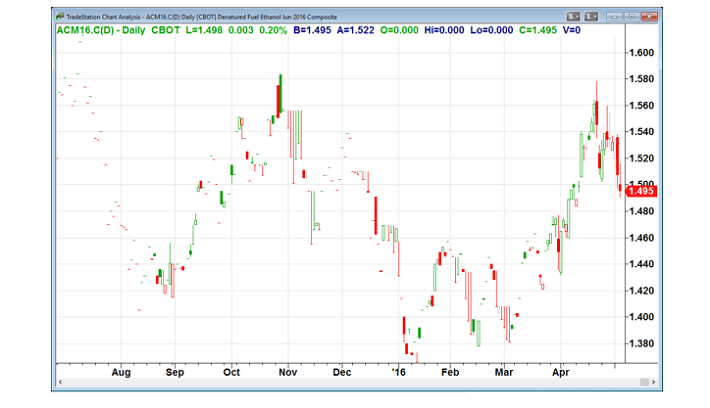The width and height of the screenshot is (710, 408).
Task: Click the horizontal scrollbar thumb
Action: [644, 382]
